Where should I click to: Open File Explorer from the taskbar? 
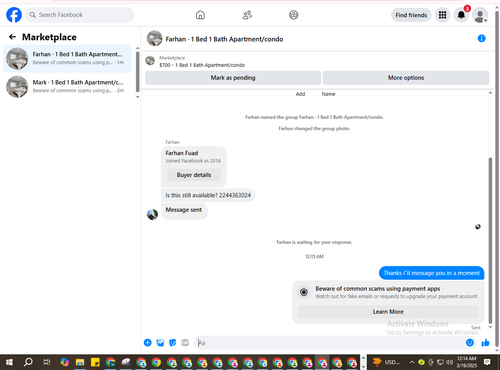pos(80,362)
